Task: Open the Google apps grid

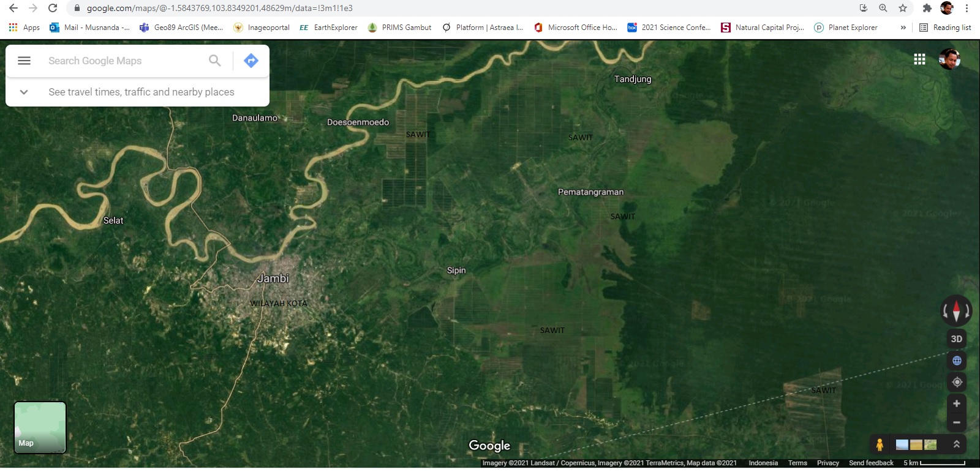Action: (x=919, y=59)
